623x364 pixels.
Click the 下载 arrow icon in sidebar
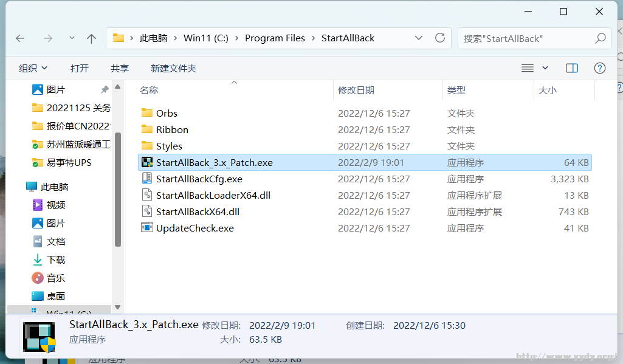click(x=37, y=259)
